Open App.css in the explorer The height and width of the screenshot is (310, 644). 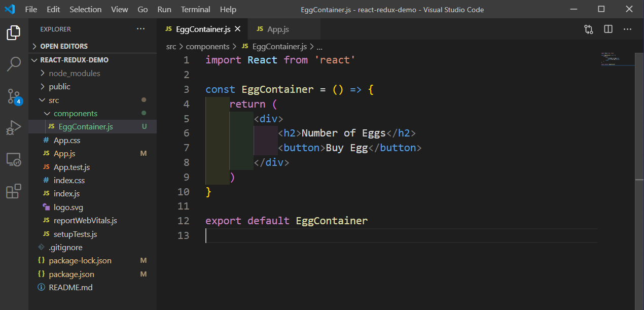[92, 141]
